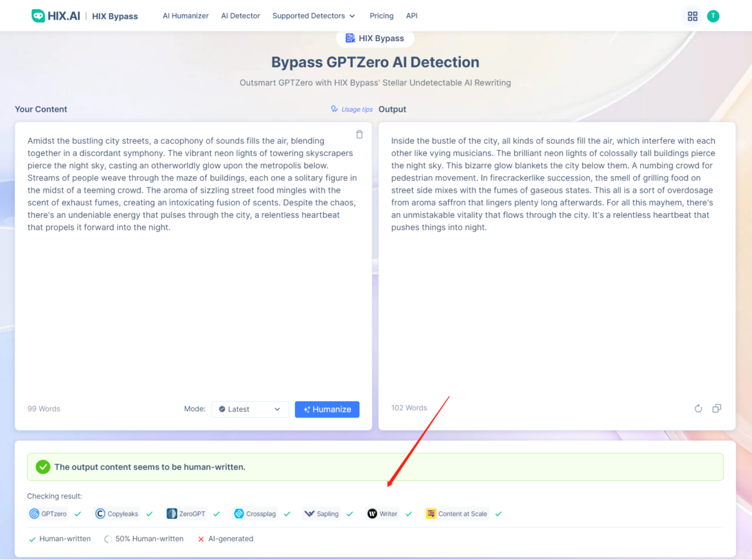This screenshot has height=560, width=752.
Task: Click the GPTzero detector icon
Action: coord(35,514)
